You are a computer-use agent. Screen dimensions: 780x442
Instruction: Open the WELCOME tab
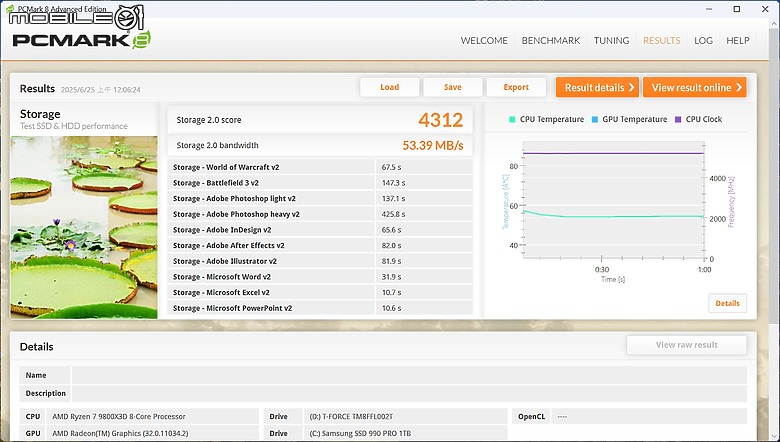coord(484,41)
